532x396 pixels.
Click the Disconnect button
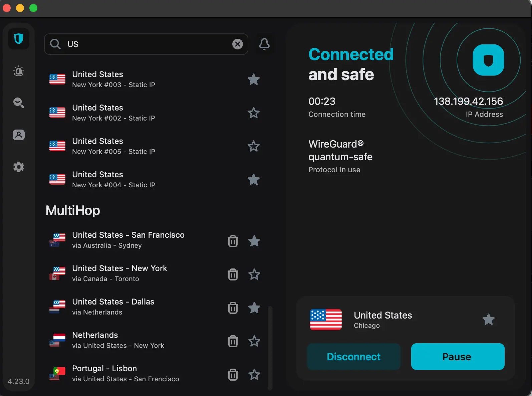point(353,357)
